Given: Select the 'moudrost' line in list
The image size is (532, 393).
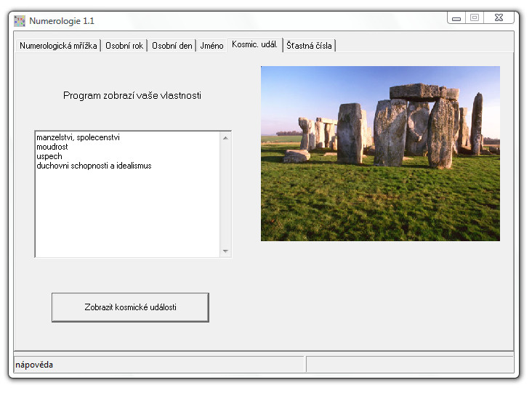Looking at the screenshot, I should click(52, 147).
